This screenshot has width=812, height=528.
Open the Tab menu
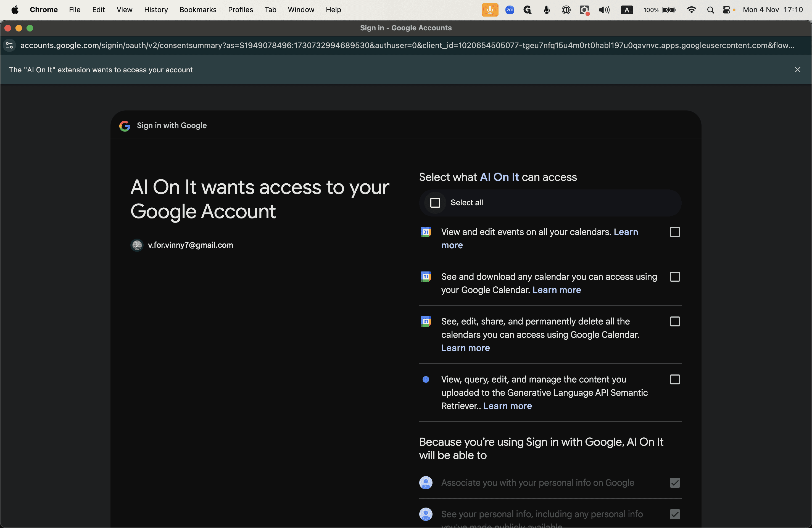tap(270, 10)
